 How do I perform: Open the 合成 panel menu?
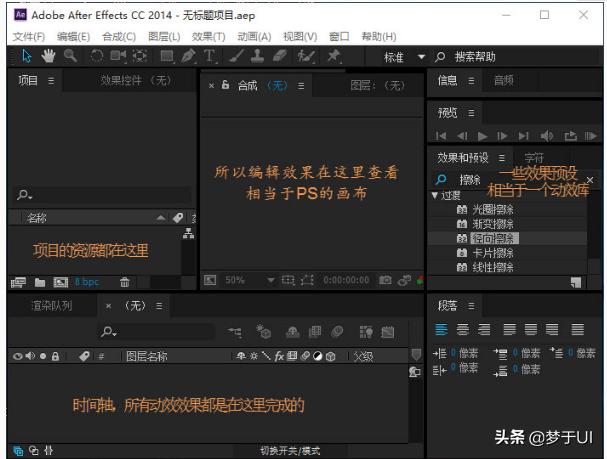(x=301, y=86)
